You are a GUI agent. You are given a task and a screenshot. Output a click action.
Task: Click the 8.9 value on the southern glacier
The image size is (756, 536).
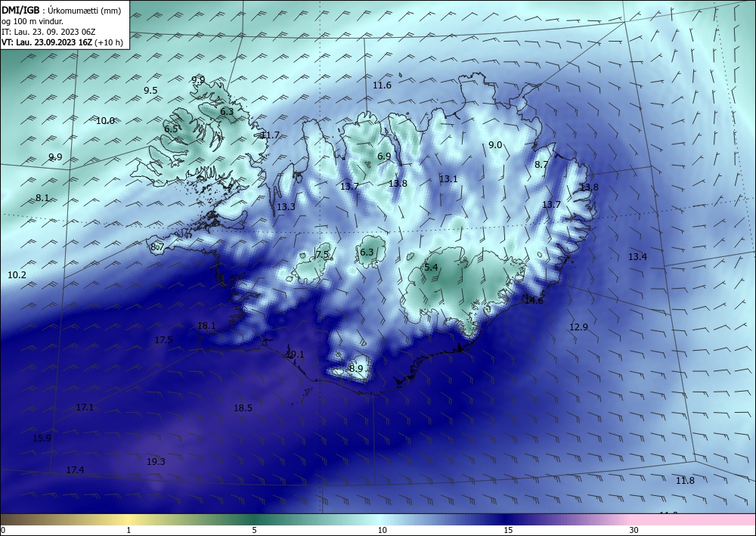click(356, 369)
